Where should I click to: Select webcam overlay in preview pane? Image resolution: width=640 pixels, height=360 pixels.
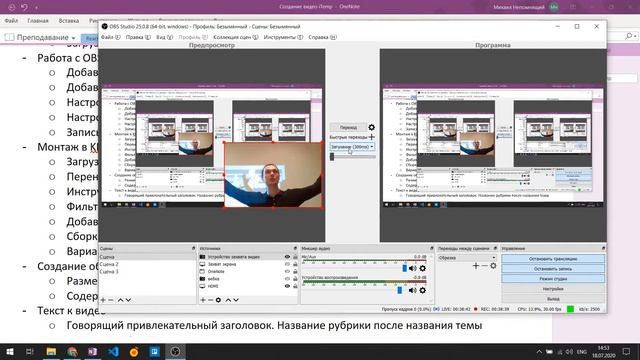273,175
